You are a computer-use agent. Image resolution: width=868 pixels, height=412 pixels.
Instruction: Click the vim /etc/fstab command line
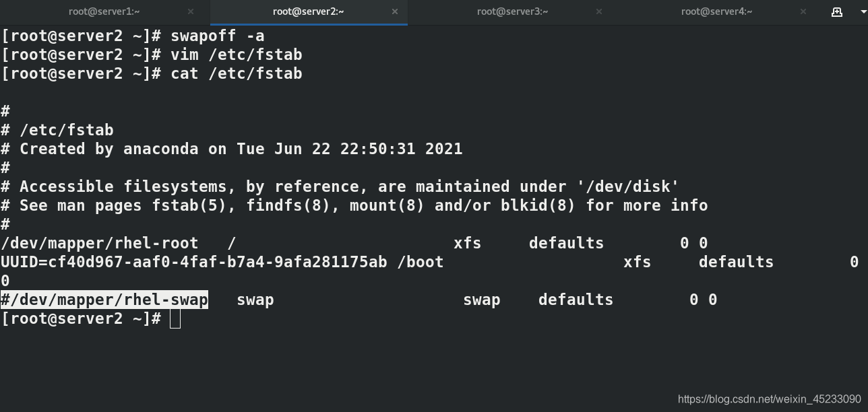coord(152,55)
